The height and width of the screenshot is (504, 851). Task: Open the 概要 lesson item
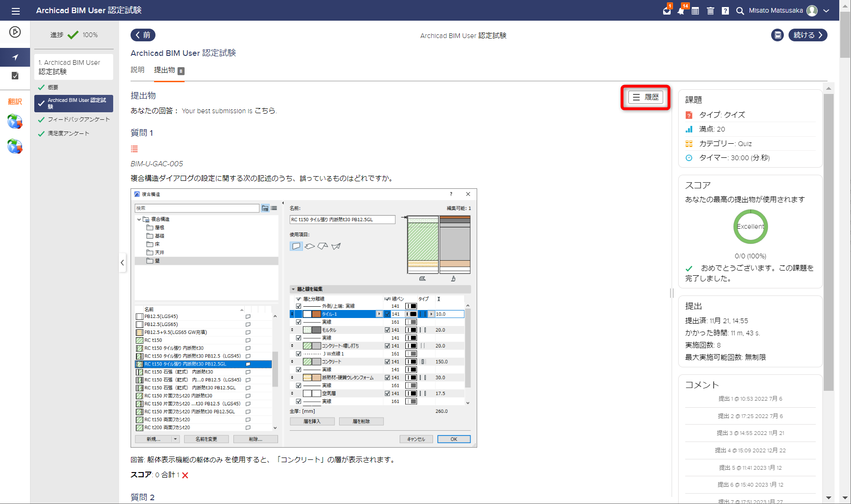point(53,87)
